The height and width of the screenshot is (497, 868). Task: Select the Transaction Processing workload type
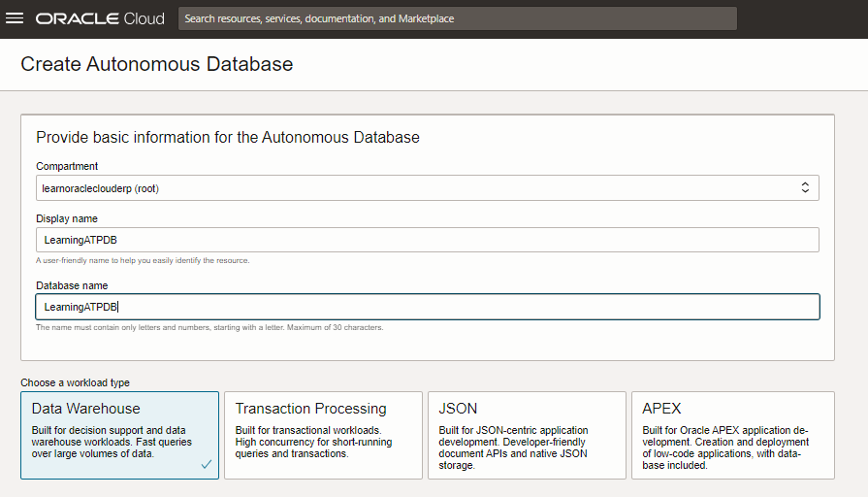tap(323, 436)
